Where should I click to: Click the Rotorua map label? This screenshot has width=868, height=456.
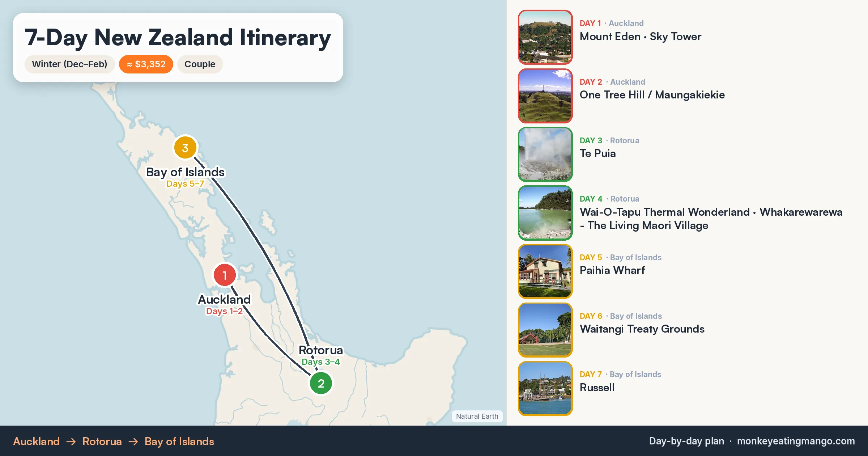(x=321, y=350)
